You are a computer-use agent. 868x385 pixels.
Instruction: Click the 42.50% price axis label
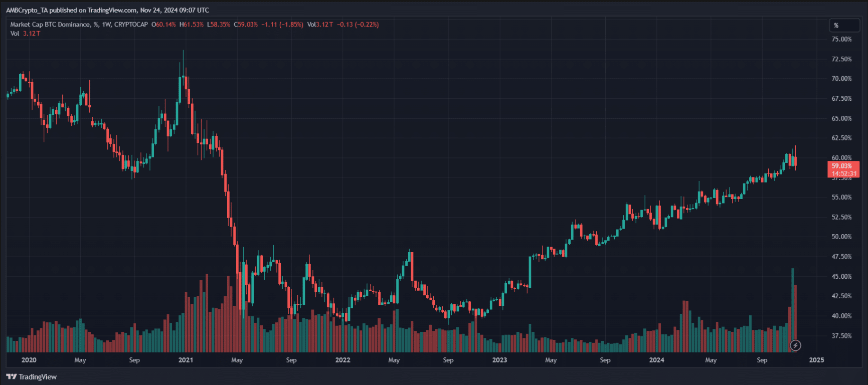(841, 296)
